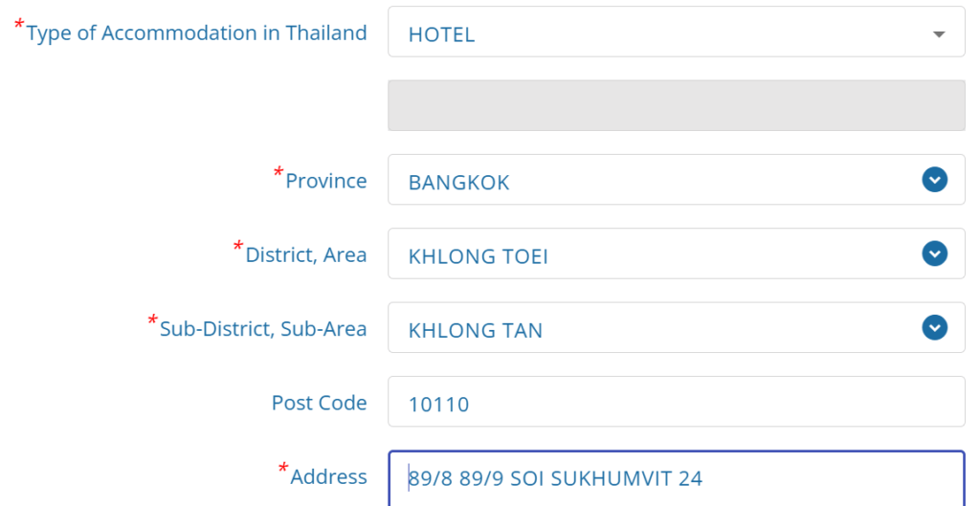This screenshot has height=506, width=980.
Task: Expand the District dropdown showing KHLONG TOEI
Action: [x=677, y=253]
